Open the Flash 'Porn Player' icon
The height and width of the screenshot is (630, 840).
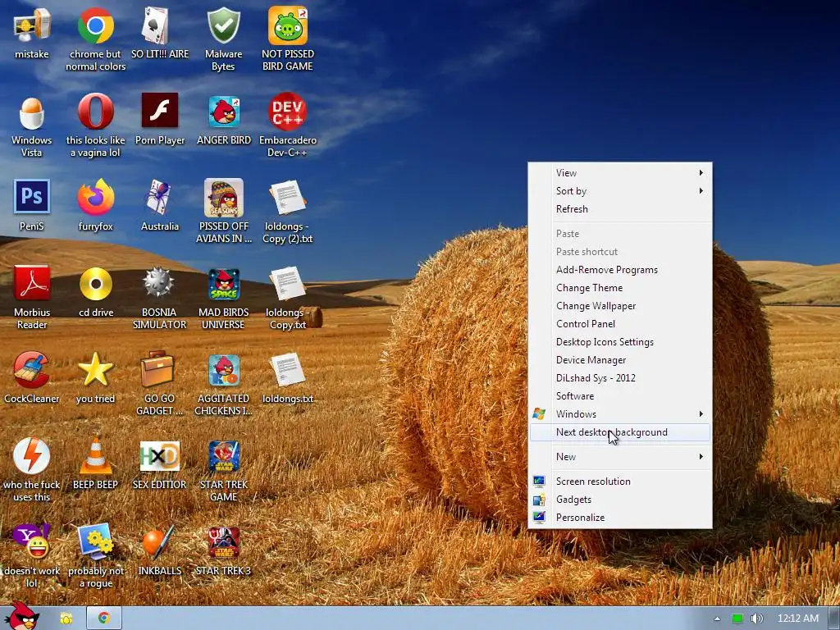(x=160, y=111)
